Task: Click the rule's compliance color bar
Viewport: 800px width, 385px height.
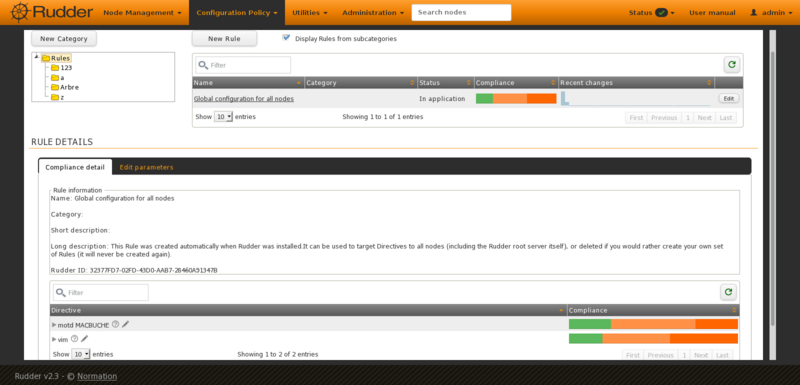Action: [516, 99]
